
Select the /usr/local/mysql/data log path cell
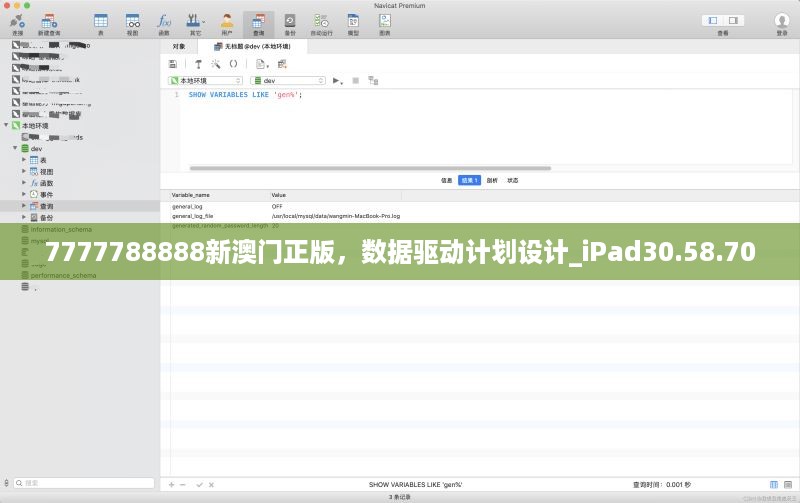[x=336, y=216]
